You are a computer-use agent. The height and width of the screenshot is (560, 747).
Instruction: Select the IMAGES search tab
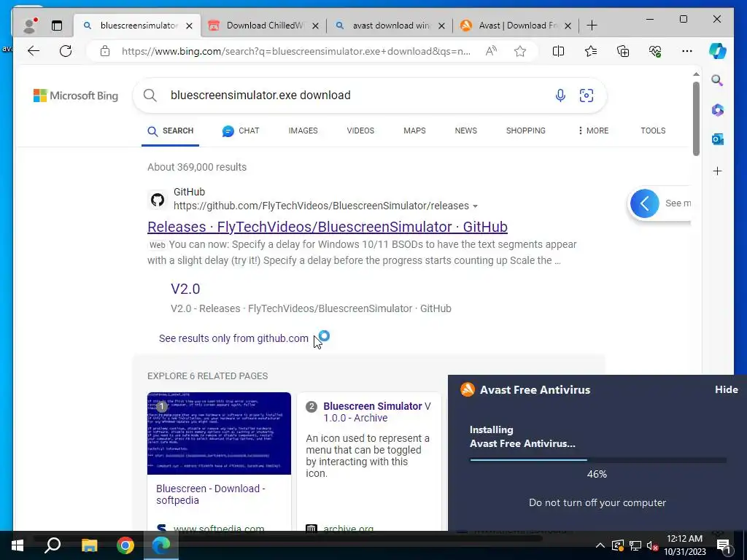[303, 131]
